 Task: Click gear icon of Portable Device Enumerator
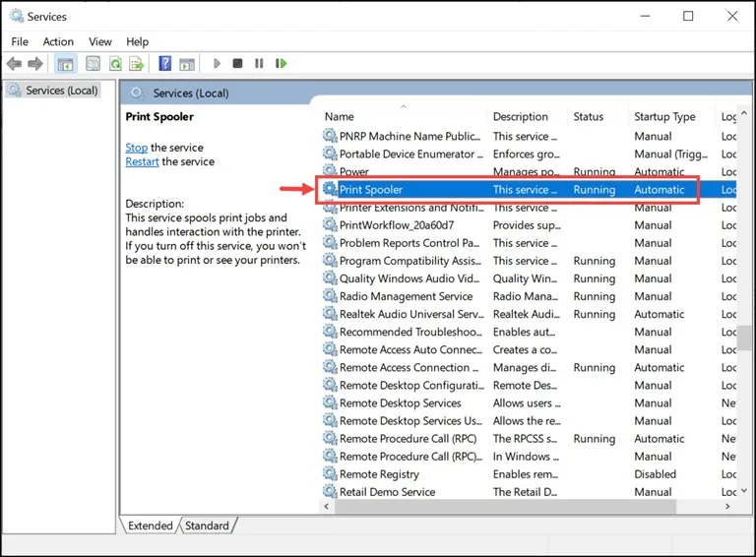(x=330, y=154)
